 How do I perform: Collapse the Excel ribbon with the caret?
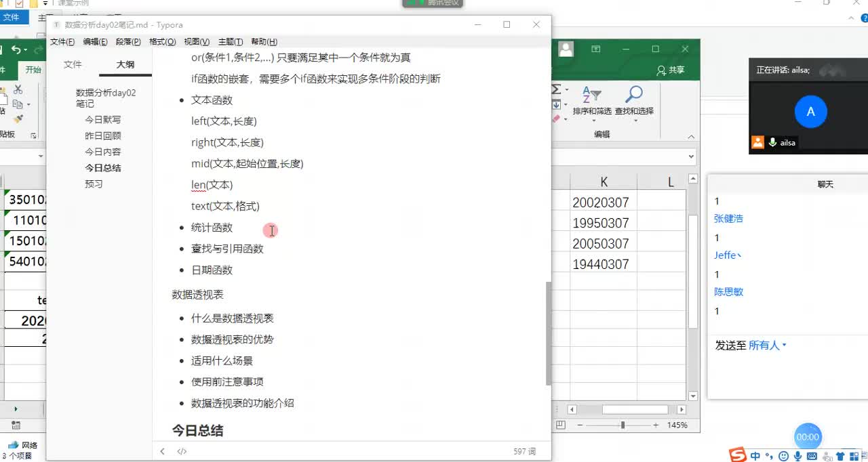click(x=692, y=137)
